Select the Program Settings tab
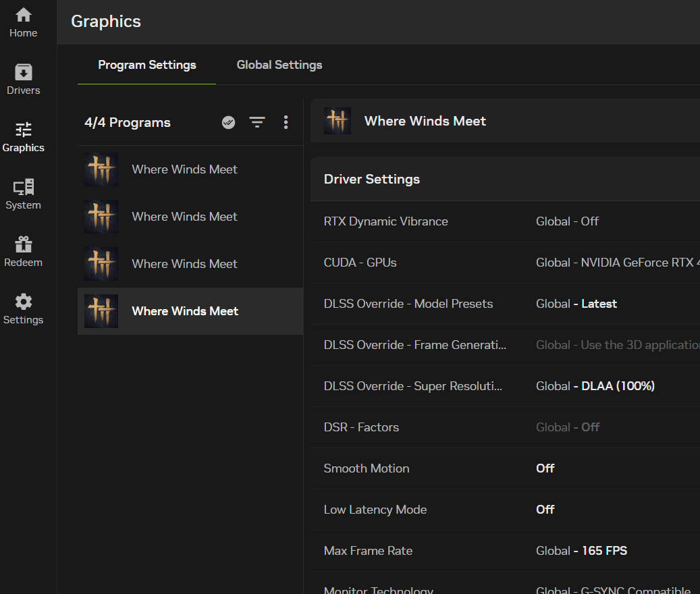 click(146, 65)
